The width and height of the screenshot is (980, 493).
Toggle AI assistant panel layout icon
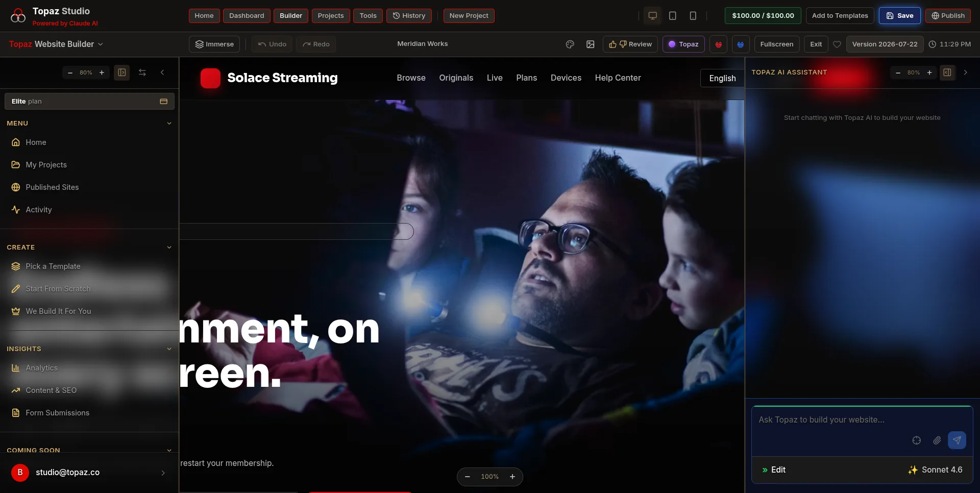tap(947, 72)
